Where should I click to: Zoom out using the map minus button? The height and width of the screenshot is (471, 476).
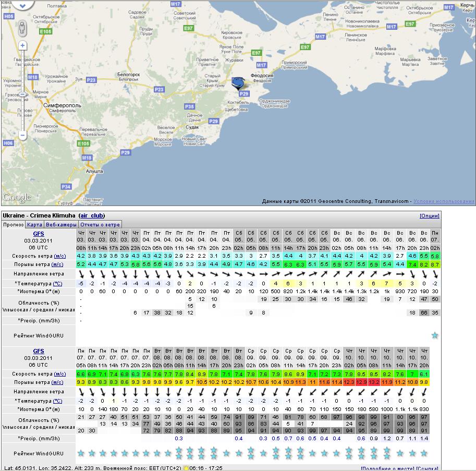pos(23,135)
